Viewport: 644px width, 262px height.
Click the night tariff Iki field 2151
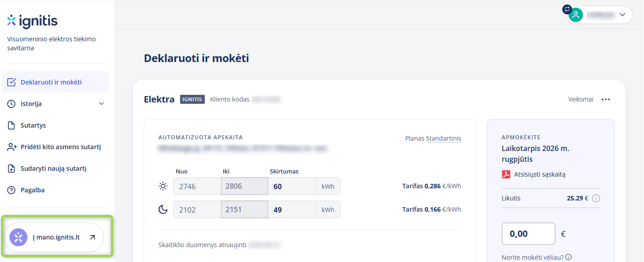pyautogui.click(x=244, y=209)
